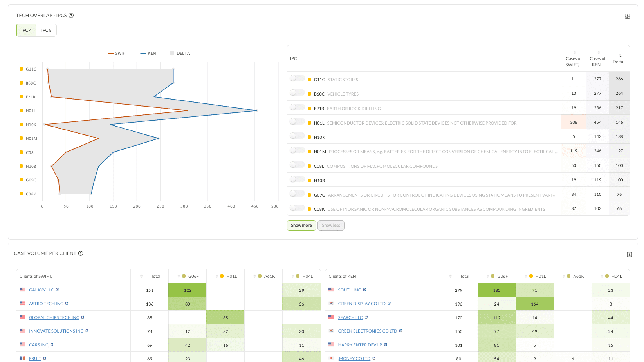Open external link icon next to GALAXY LLC

click(x=57, y=290)
